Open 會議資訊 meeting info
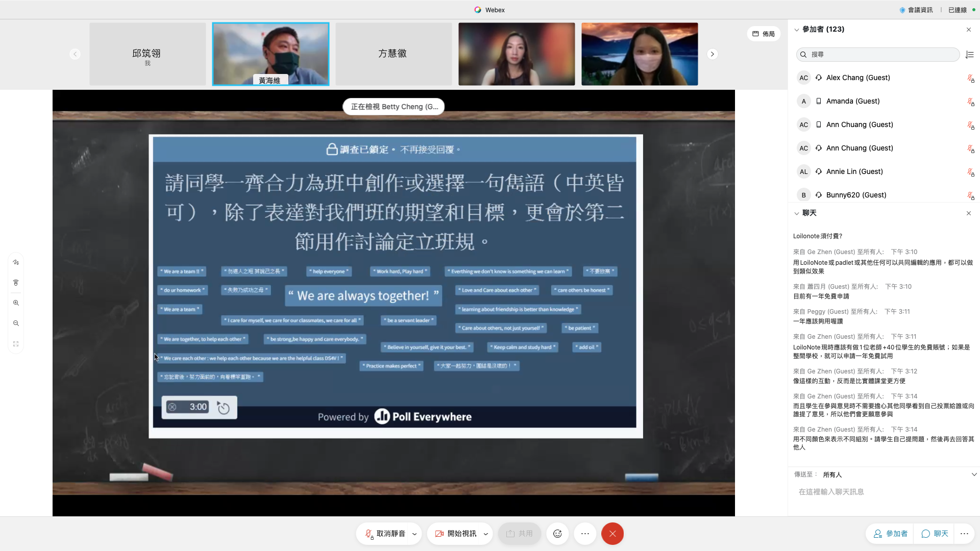The image size is (980, 551). [x=916, y=10]
